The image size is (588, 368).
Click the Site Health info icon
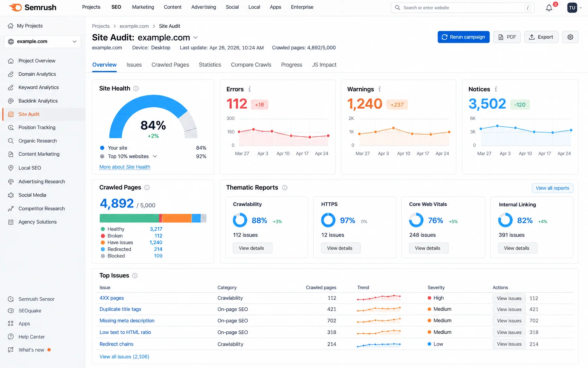click(136, 88)
